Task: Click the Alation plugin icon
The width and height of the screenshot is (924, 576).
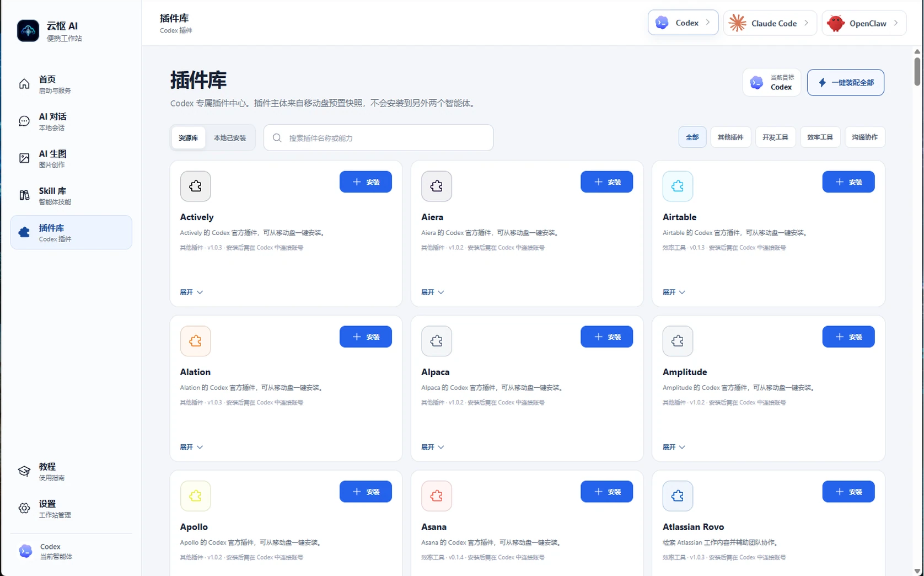Action: coord(196,341)
